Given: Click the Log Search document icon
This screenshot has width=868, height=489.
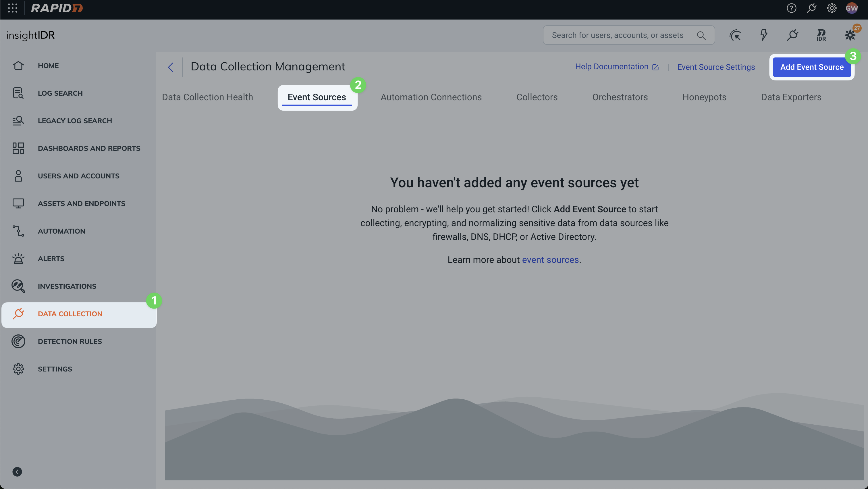Looking at the screenshot, I should [18, 93].
